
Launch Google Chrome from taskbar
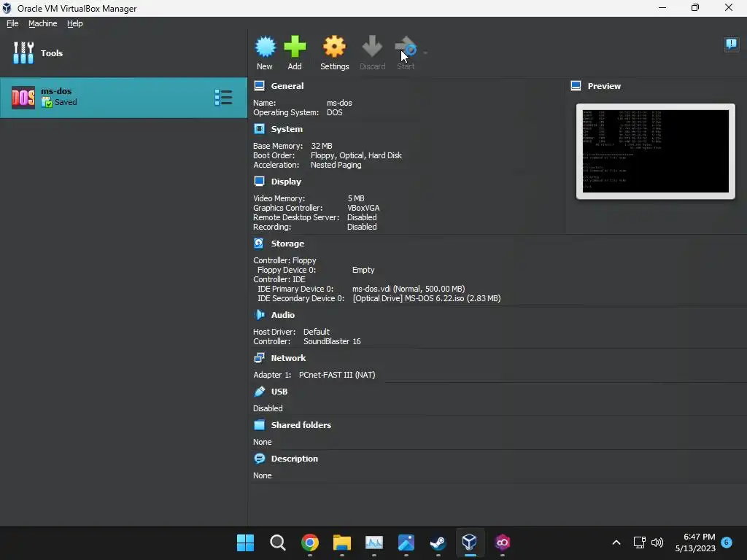point(309,542)
